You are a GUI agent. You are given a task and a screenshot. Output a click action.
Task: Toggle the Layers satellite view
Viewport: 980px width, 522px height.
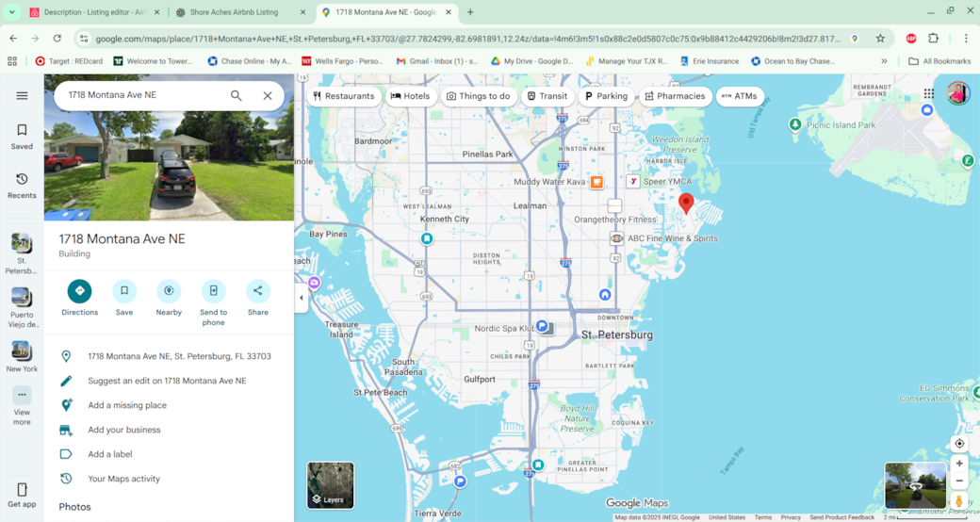331,484
